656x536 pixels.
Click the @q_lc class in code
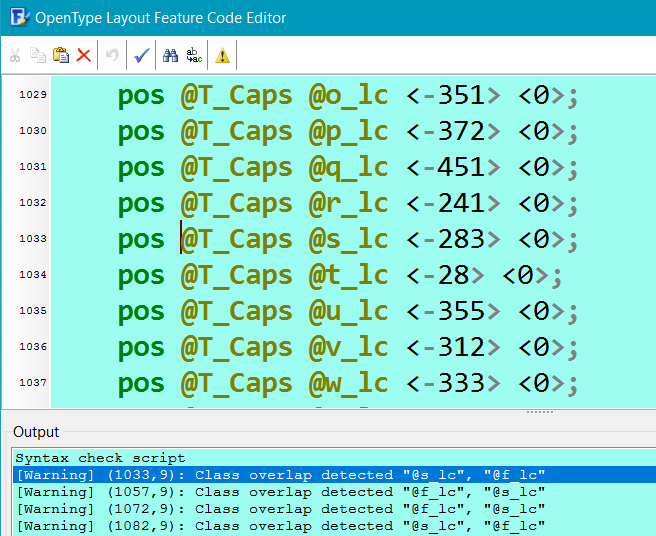click(348, 168)
